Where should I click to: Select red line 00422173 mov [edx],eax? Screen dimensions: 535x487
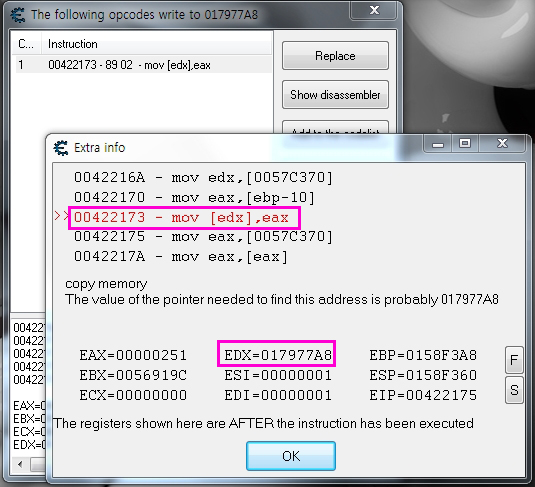click(x=181, y=217)
